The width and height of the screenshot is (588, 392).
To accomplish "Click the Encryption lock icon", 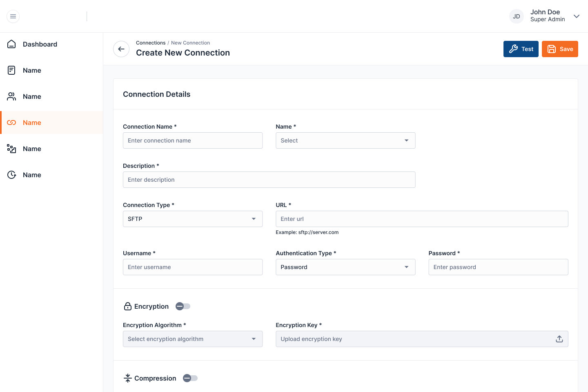I will [x=128, y=306].
